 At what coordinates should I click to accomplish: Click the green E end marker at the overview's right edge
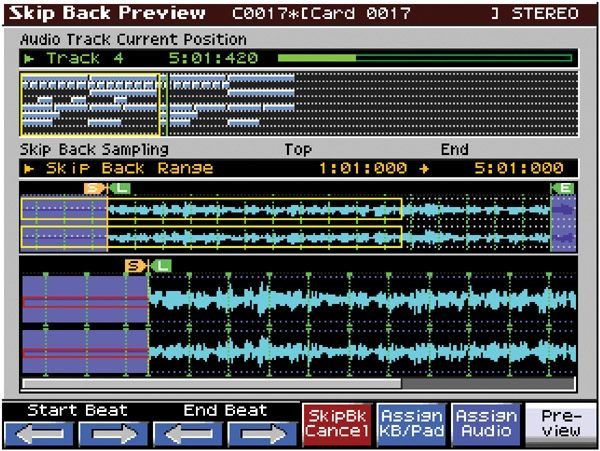[565, 188]
